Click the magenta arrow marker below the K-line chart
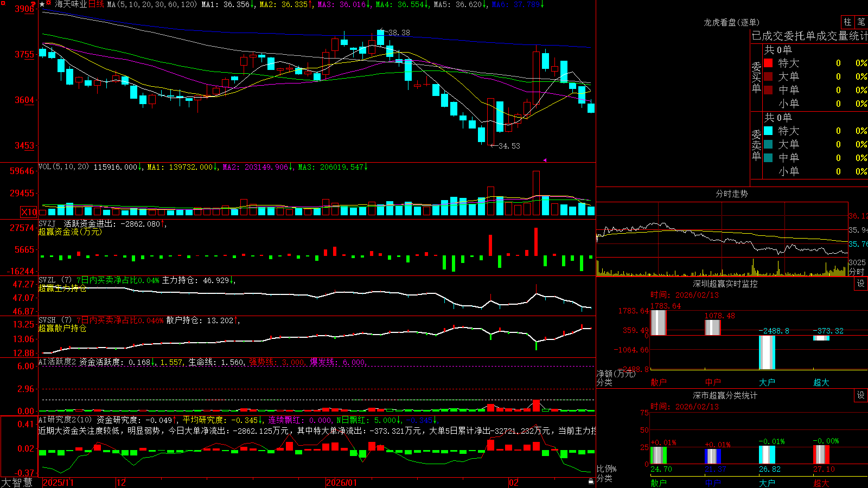This screenshot has width=868, height=488. 545,160
